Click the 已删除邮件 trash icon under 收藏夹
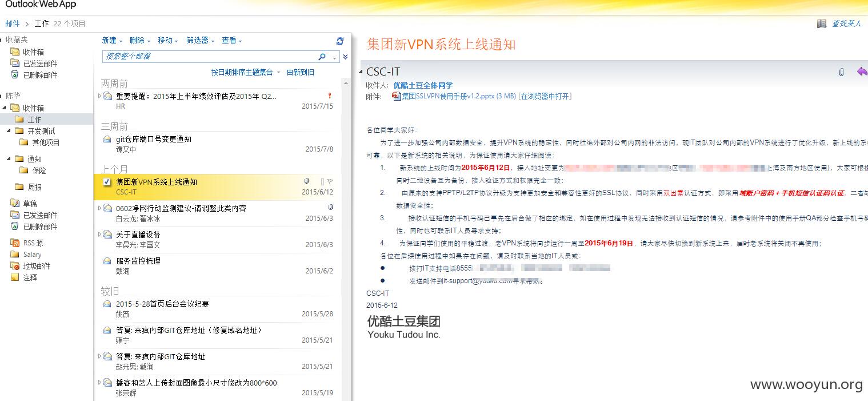The height and width of the screenshot is (401, 868). [x=15, y=75]
